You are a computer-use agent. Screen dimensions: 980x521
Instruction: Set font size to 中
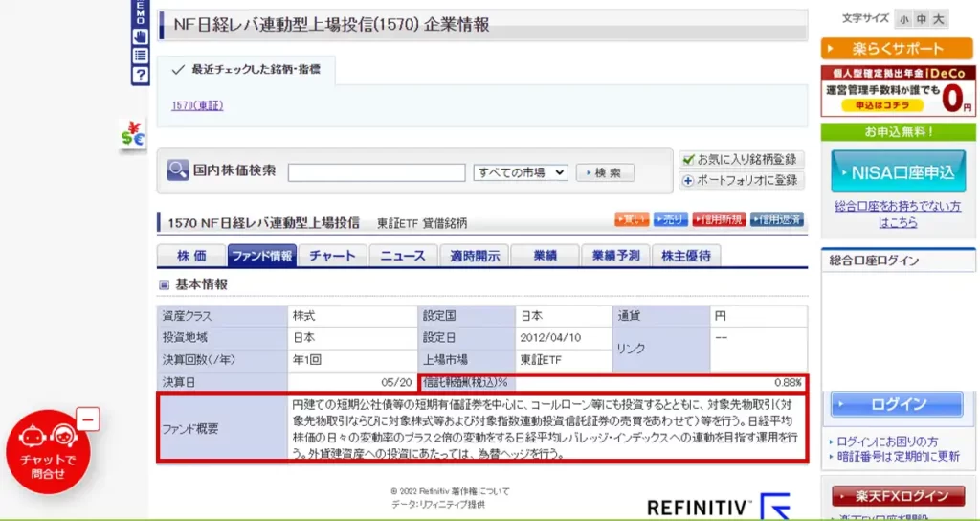[x=921, y=19]
